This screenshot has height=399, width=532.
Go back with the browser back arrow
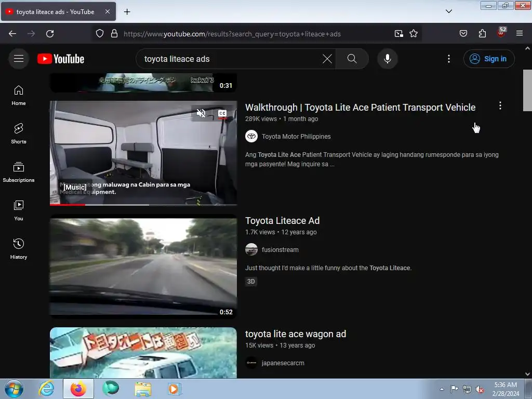12,34
